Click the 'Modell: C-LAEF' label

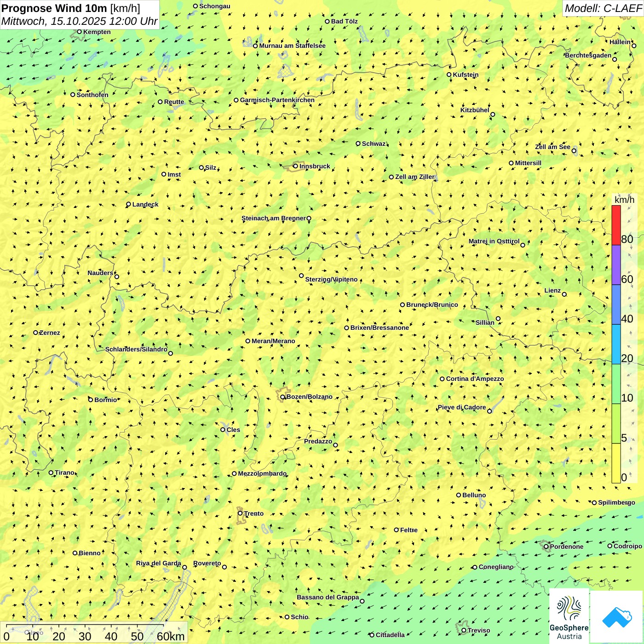tap(603, 8)
